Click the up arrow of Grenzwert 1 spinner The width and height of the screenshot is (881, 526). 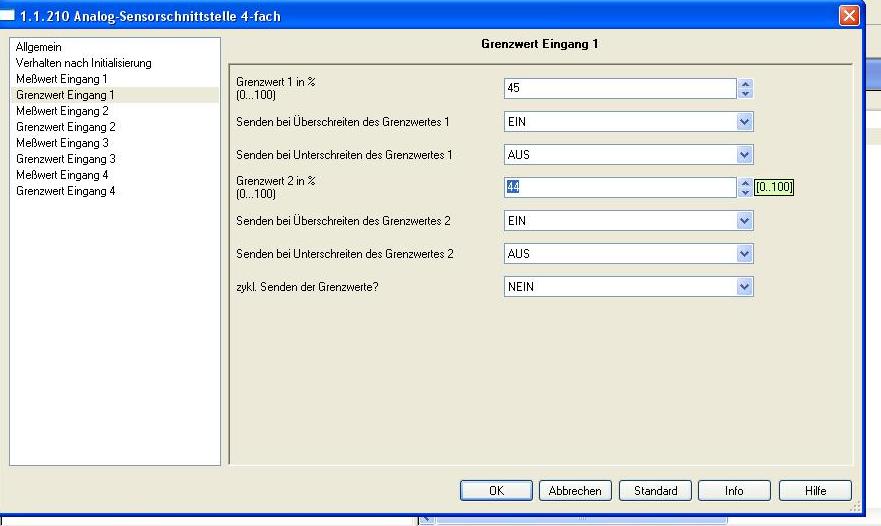coord(745,84)
